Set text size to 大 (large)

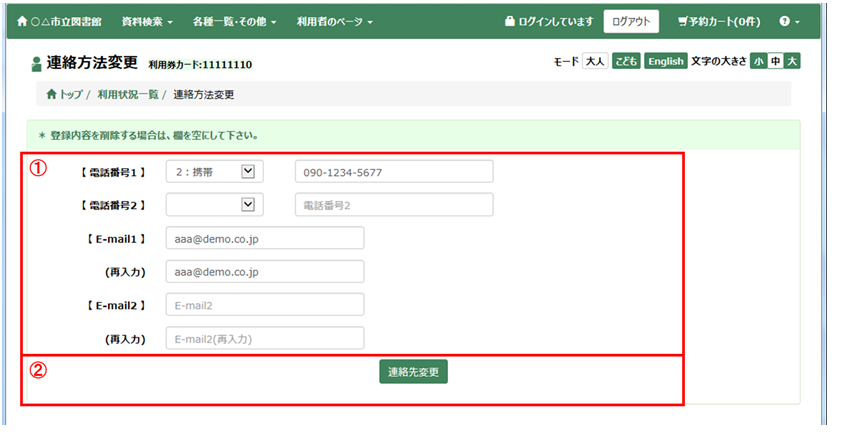tap(791, 61)
